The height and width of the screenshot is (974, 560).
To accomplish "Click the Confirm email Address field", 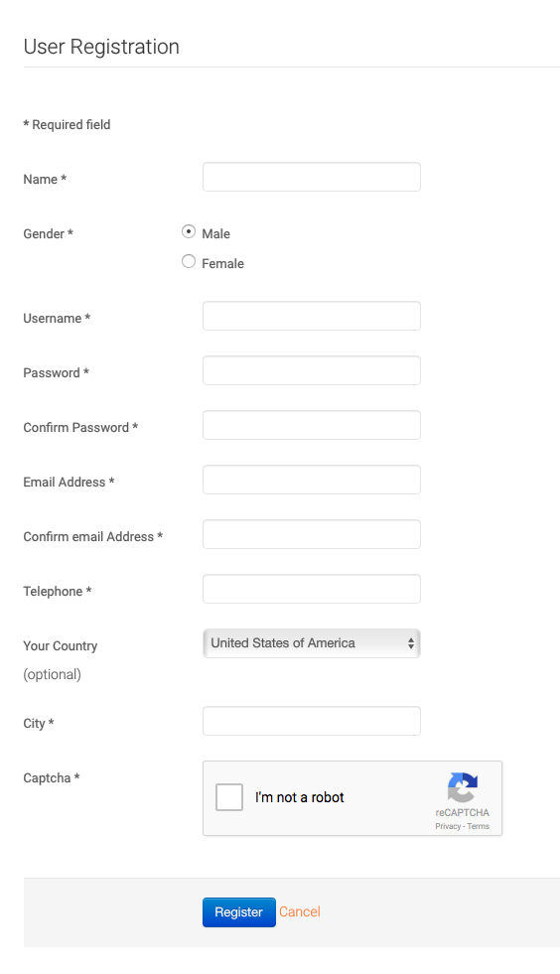I will [x=312, y=535].
